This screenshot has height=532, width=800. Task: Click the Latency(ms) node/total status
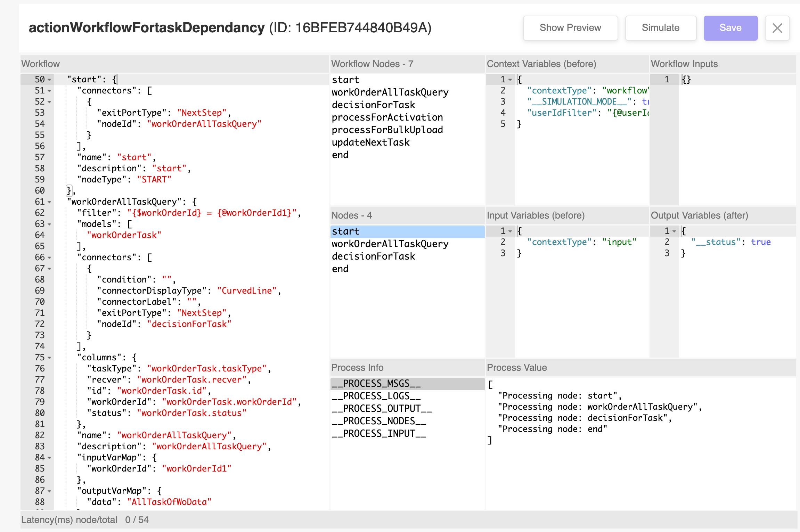pyautogui.click(x=85, y=520)
